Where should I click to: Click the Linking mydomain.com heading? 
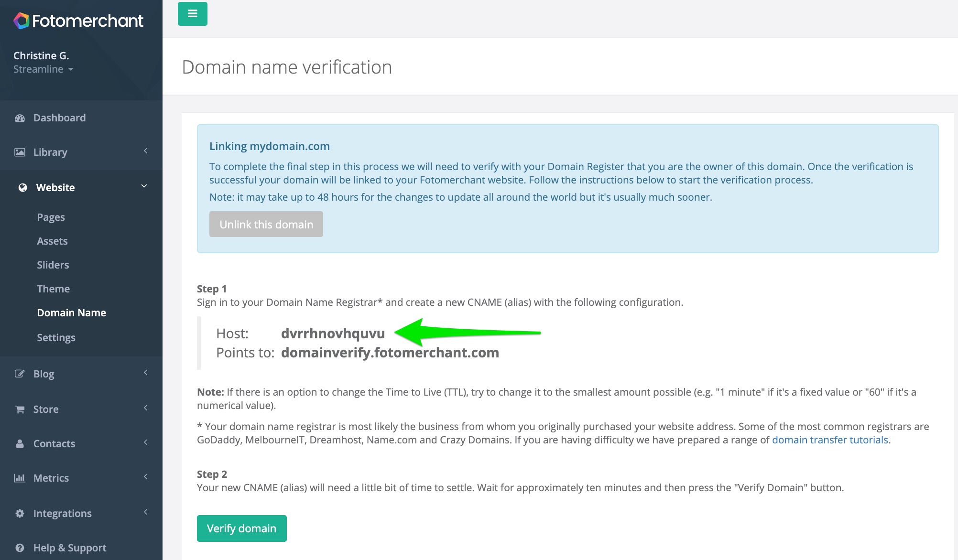point(270,146)
